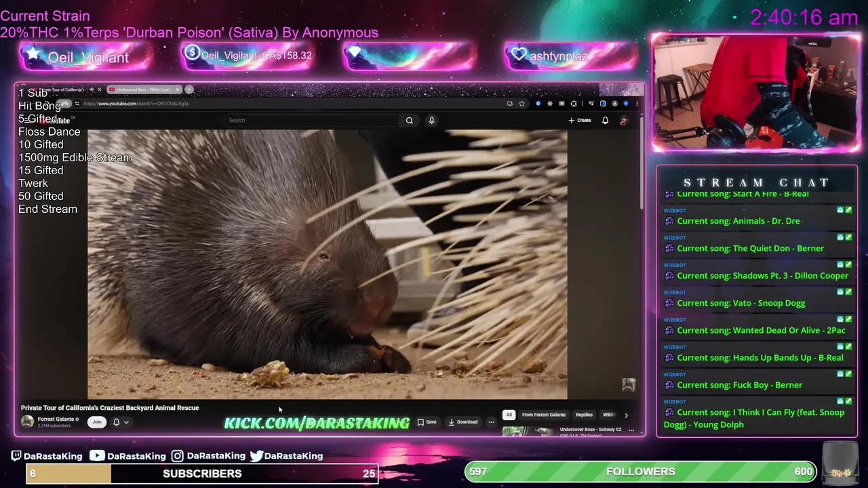Image resolution: width=868 pixels, height=488 pixels.
Task: Expand the subscription notification dropdown chevron
Action: pos(126,422)
